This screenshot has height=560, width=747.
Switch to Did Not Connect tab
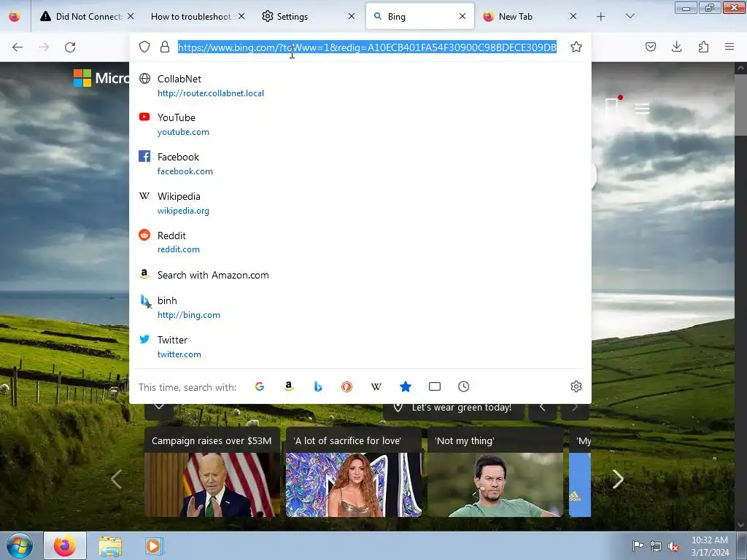point(80,17)
